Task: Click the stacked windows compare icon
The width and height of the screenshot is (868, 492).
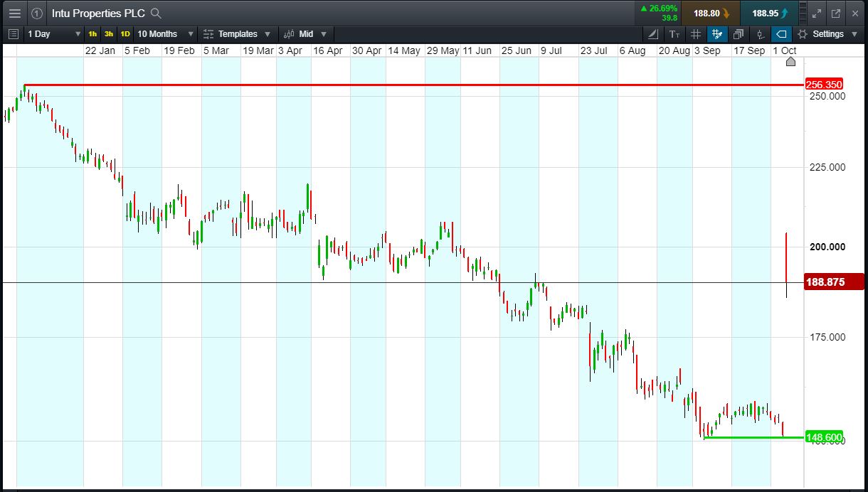Action: (739, 33)
